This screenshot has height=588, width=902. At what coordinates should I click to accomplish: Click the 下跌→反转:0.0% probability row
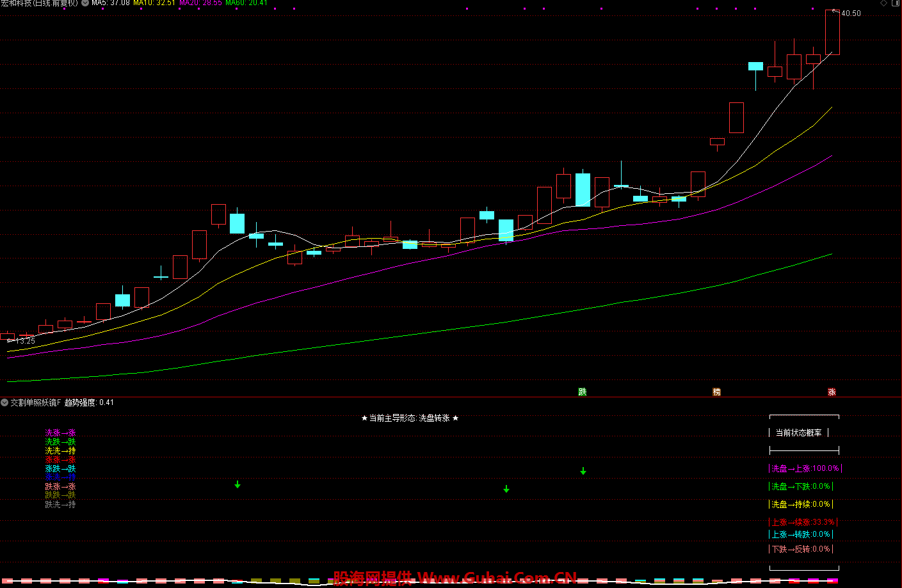(x=801, y=549)
